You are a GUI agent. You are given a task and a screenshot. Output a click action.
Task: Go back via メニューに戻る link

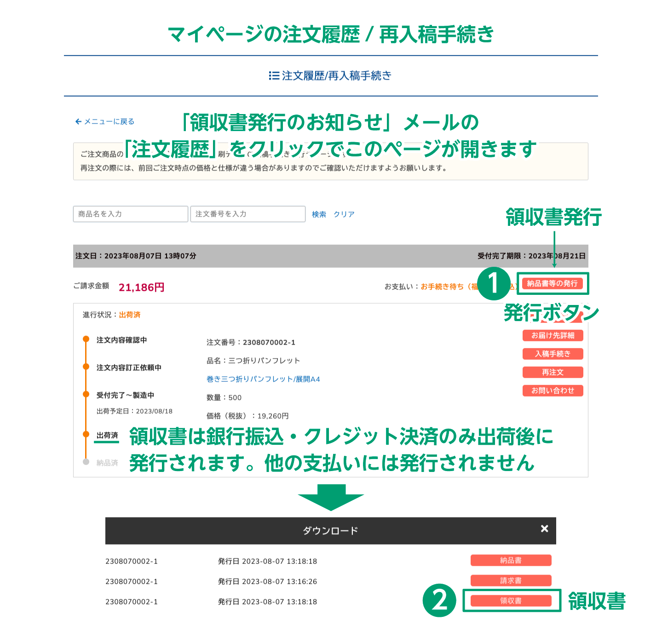pos(104,121)
